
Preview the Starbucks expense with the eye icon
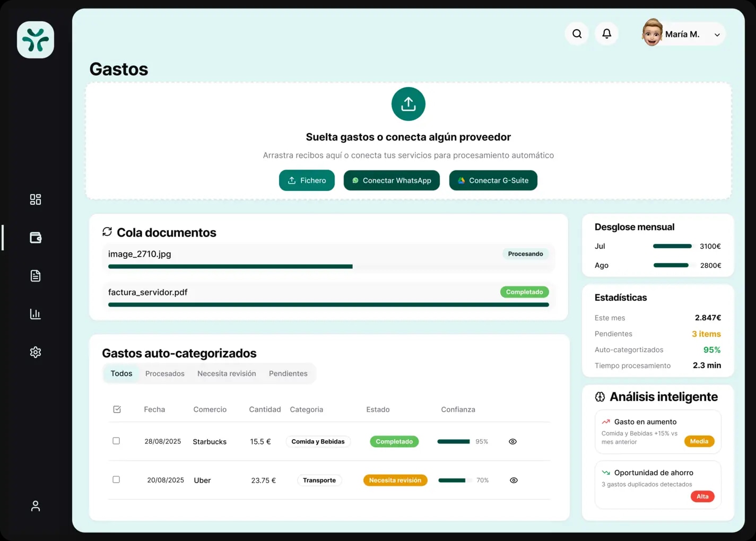pos(512,441)
